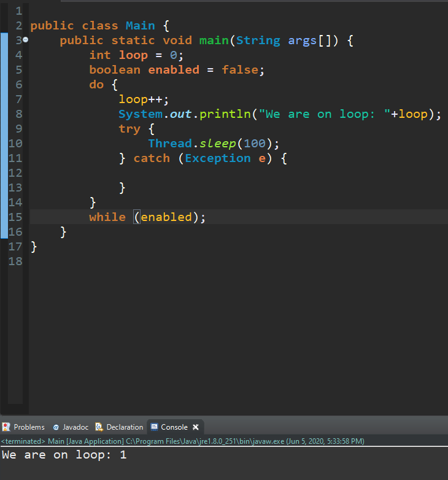Click line number 15 in the gutter

pyautogui.click(x=16, y=217)
